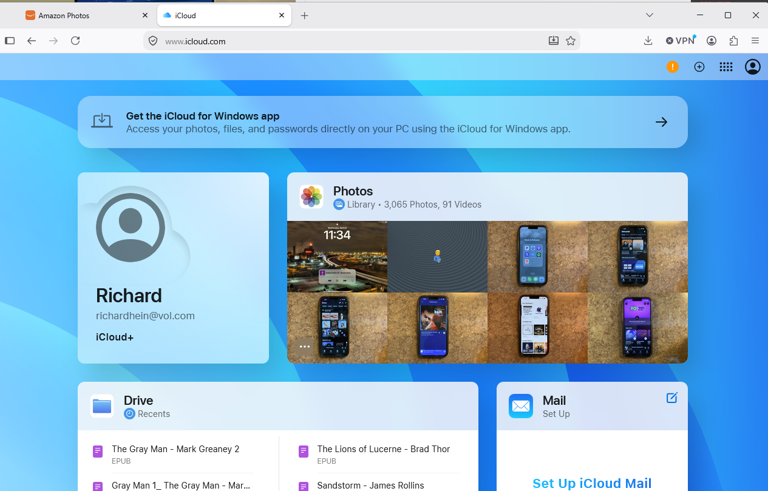This screenshot has height=491, width=768.
Task: Click the richardhein@vol.com email address
Action: pyautogui.click(x=145, y=316)
